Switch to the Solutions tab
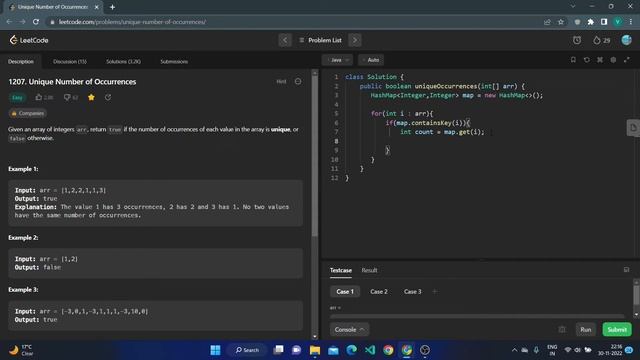640x360 pixels. tap(123, 61)
